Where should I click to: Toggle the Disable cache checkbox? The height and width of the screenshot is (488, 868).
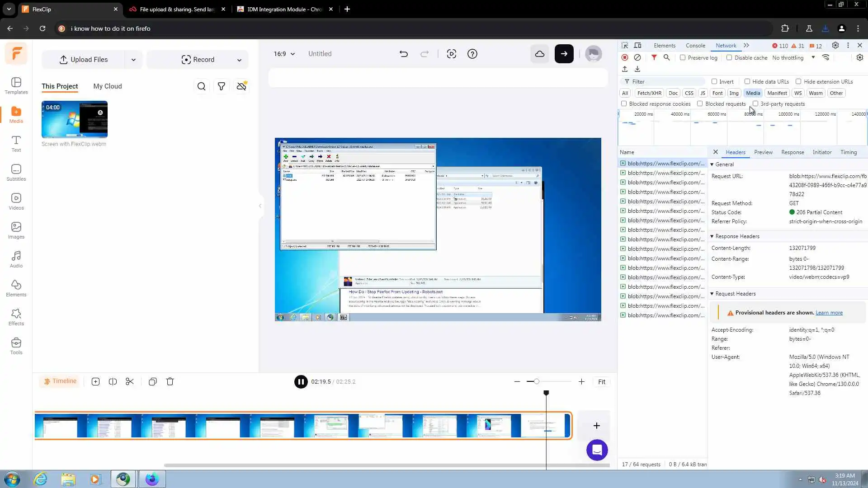(729, 57)
